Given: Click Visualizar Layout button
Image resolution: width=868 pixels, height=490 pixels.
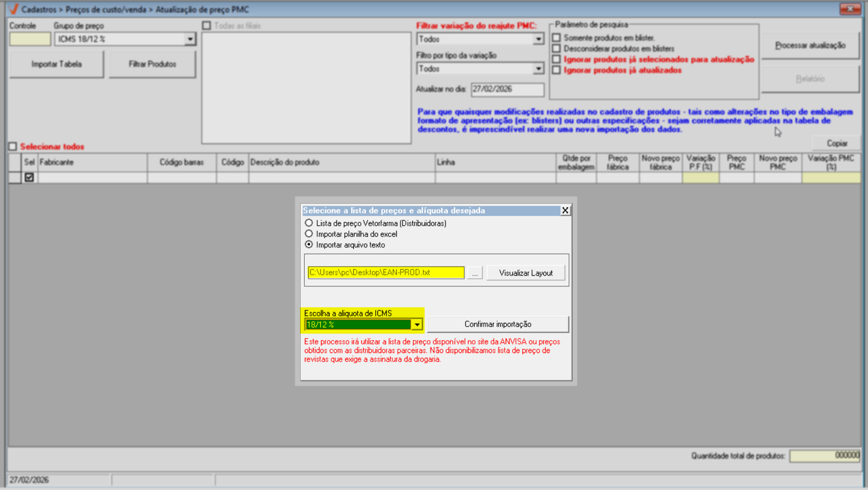Looking at the screenshot, I should 526,273.
